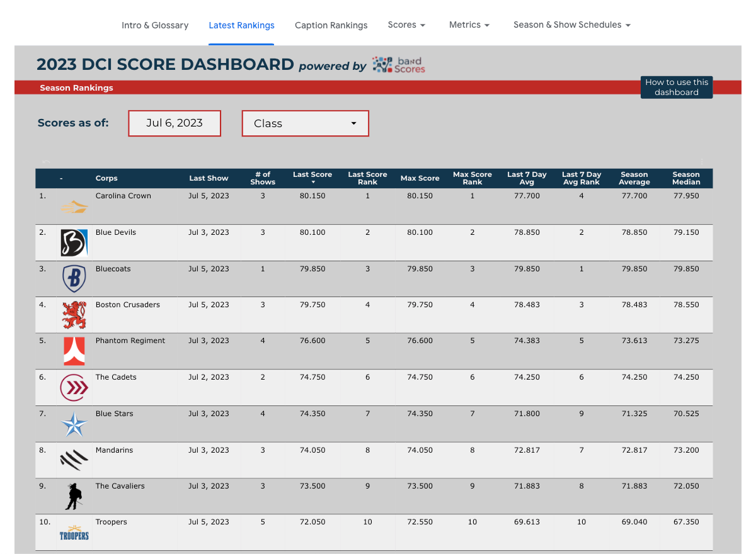Open the three-dot table options menu

click(702, 162)
